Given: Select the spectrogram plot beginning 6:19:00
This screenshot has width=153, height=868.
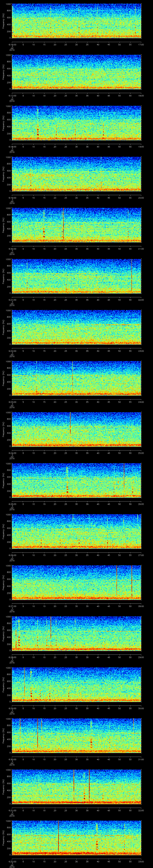Looking at the screenshot, I should (76, 174).
